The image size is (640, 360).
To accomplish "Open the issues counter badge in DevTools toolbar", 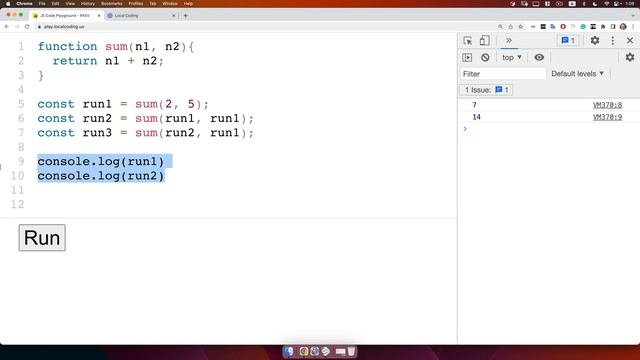I will [x=568, y=40].
